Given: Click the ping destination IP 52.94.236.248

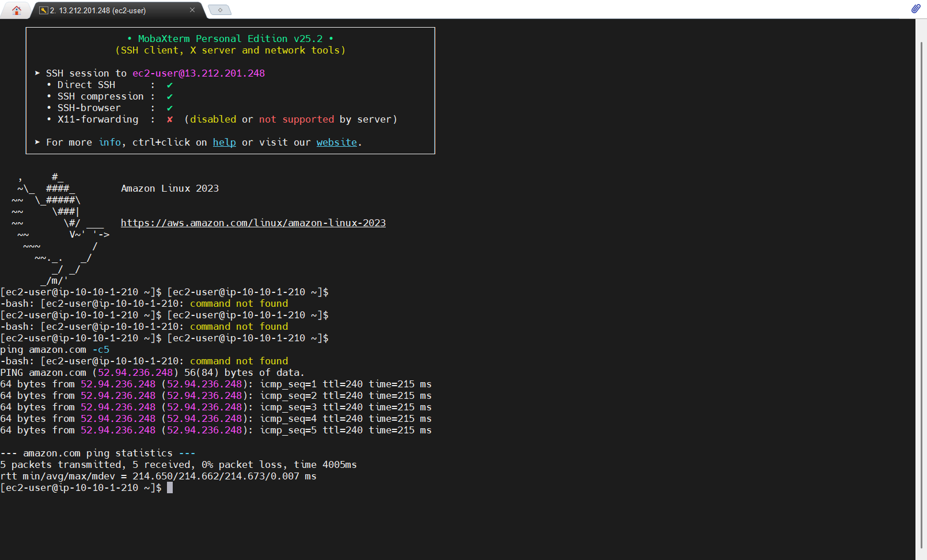Looking at the screenshot, I should point(135,372).
